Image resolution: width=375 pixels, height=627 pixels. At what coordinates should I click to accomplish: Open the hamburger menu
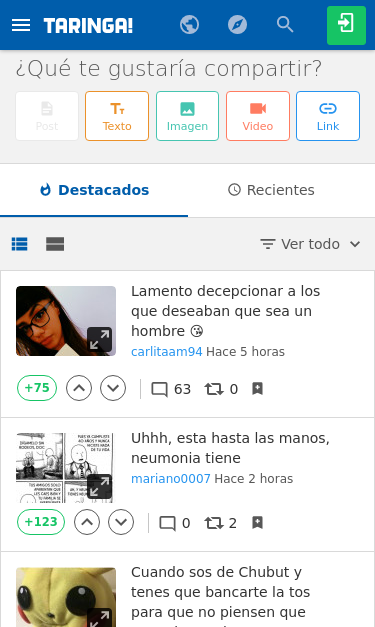(21, 25)
